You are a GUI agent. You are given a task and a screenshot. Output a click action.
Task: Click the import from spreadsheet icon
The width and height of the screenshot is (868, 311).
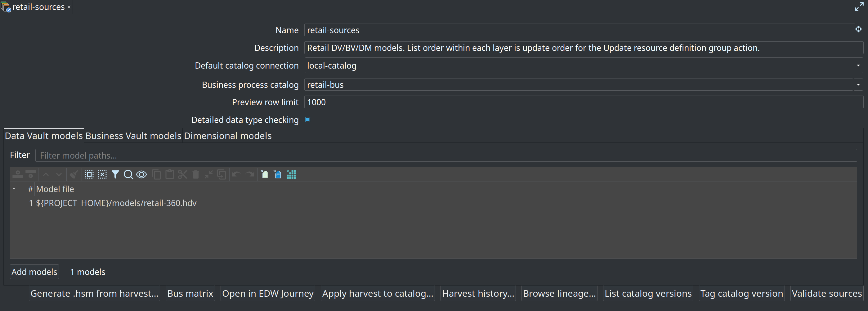(265, 174)
